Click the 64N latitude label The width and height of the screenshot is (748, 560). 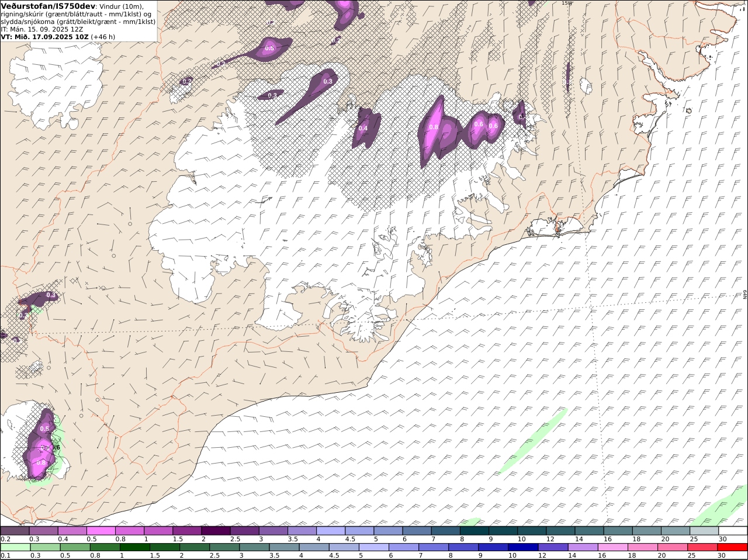(x=745, y=294)
